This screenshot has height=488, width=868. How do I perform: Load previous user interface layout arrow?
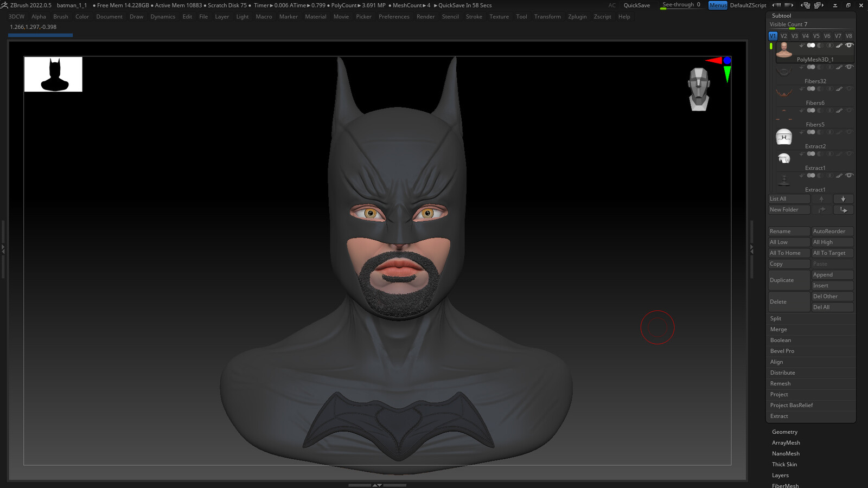[806, 5]
